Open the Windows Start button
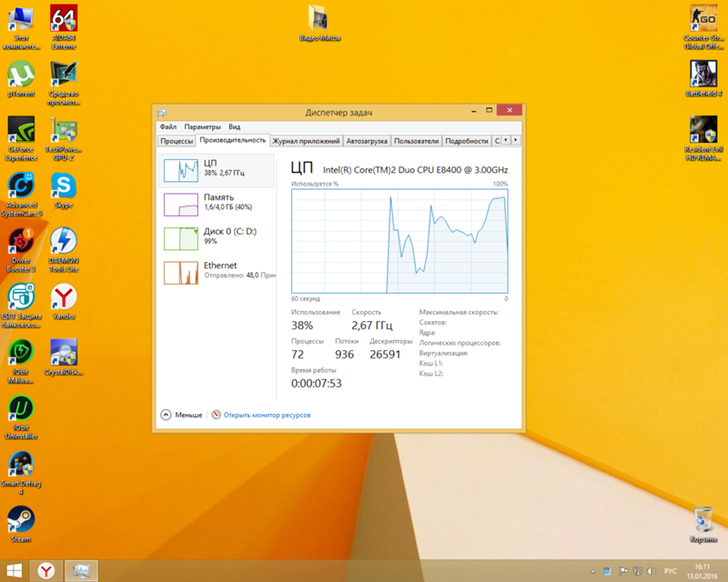This screenshot has height=582, width=728. click(x=14, y=570)
